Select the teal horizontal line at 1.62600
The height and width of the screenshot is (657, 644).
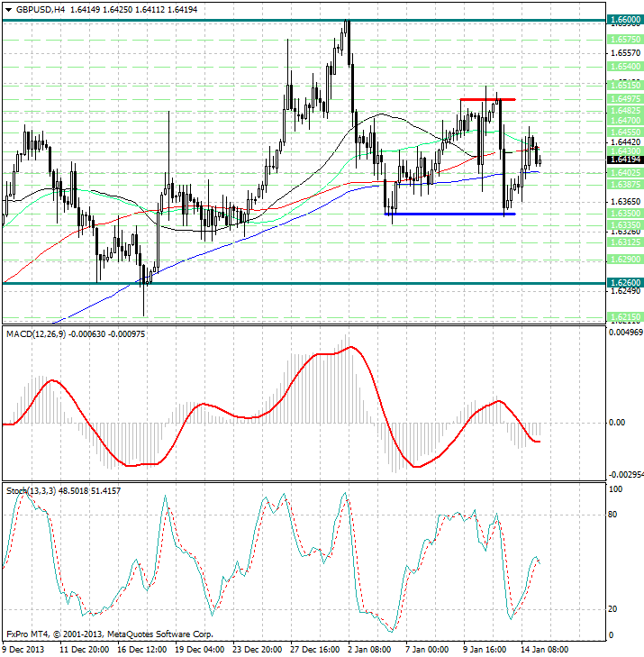pyautogui.click(x=304, y=283)
